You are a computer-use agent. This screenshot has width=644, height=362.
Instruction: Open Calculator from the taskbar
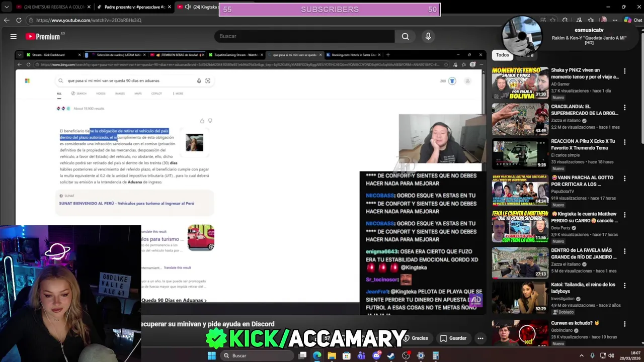[x=436, y=355]
